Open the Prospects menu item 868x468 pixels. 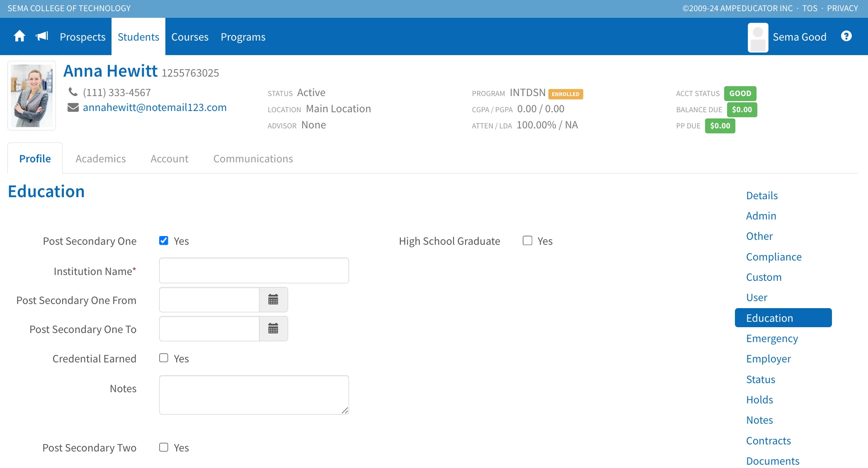tap(82, 37)
